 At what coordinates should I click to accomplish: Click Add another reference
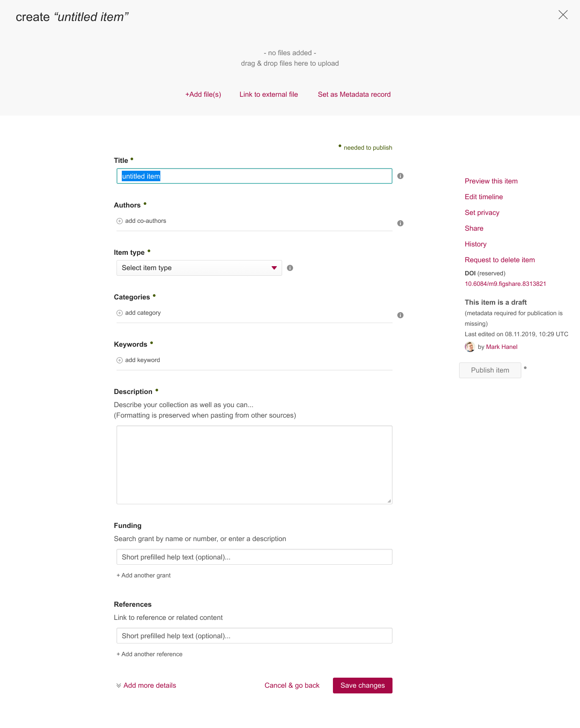point(149,654)
